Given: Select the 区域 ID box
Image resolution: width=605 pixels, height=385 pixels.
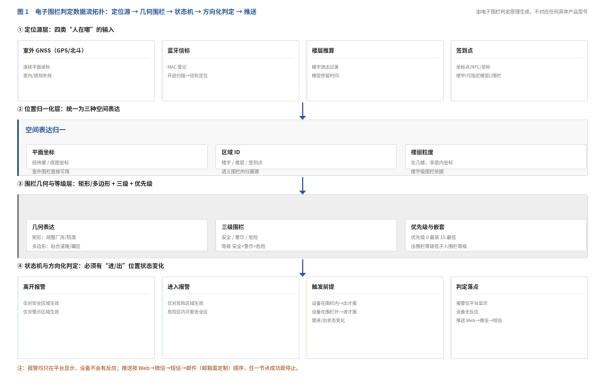Looking at the screenshot, I should point(306,157).
